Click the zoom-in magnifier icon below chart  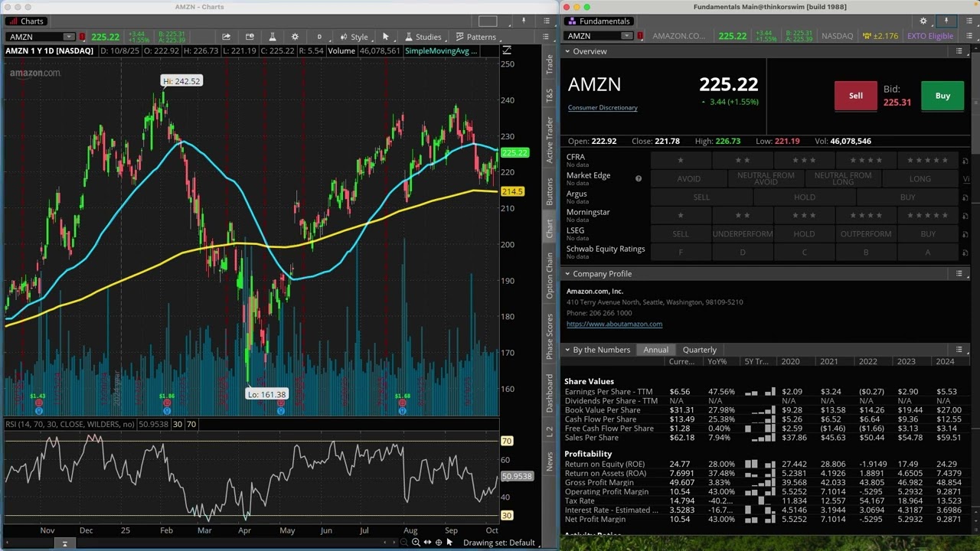(416, 543)
